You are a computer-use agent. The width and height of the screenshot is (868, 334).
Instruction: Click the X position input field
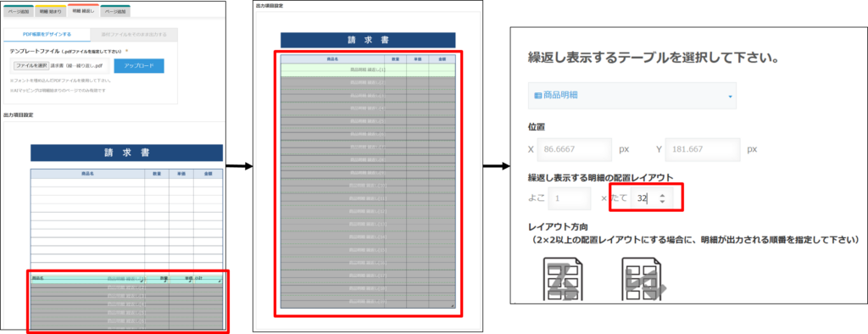[x=574, y=149]
